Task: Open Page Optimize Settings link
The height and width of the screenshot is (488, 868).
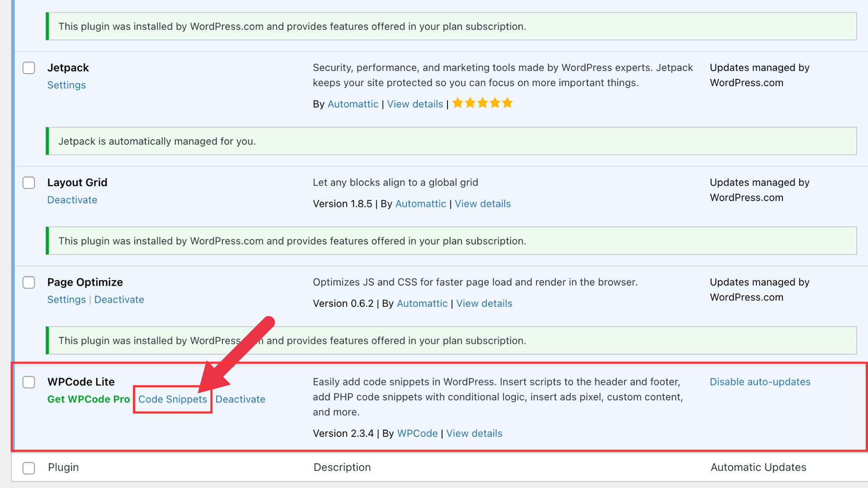Action: tap(66, 300)
